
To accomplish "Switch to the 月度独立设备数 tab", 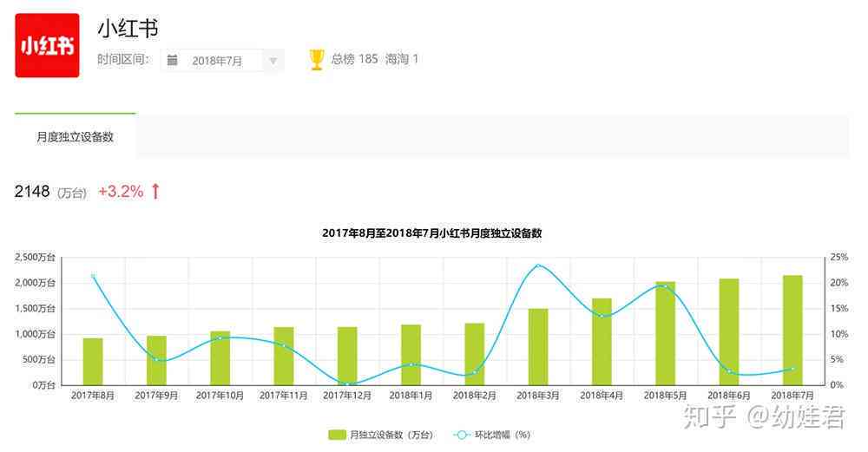I will 75,137.
